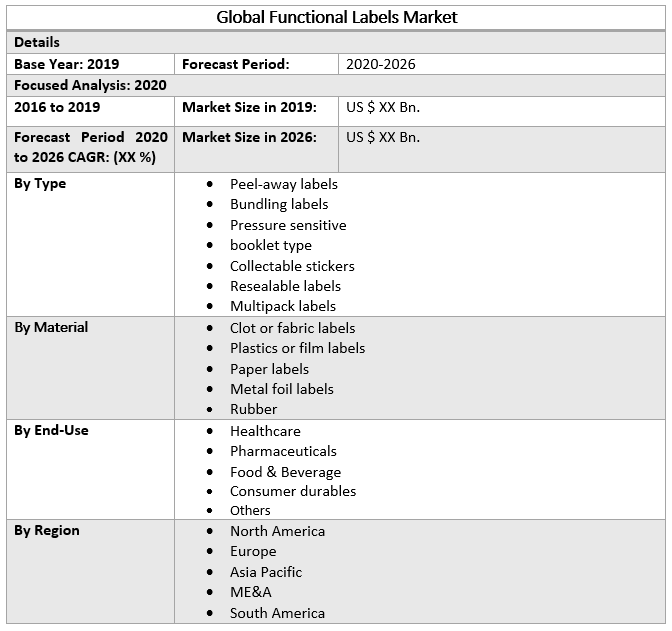Click the Collectable stickers entry
Screen dimensions: 672x631
[x=292, y=266]
